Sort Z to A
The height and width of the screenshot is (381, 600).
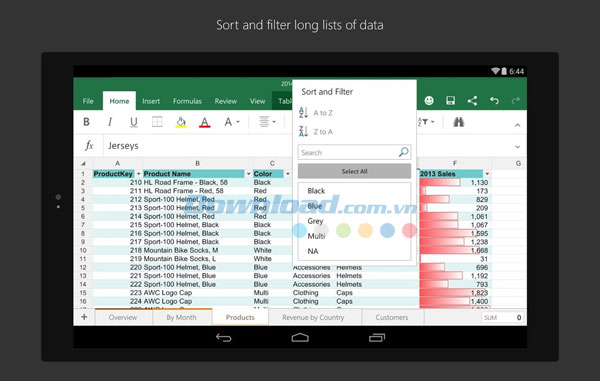click(x=316, y=132)
